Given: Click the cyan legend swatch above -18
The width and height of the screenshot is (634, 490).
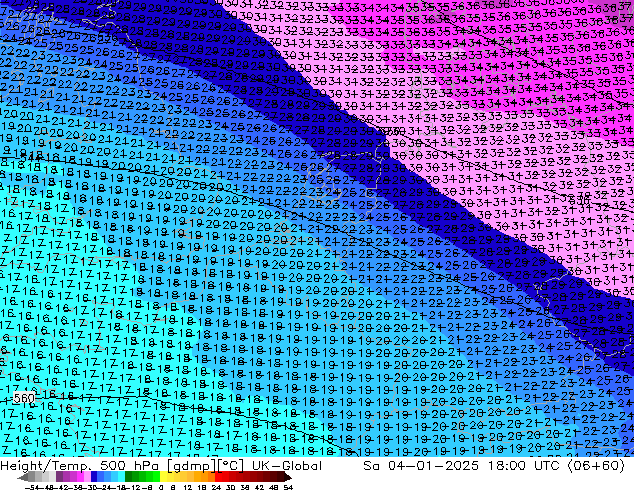Looking at the screenshot, I should pyautogui.click(x=122, y=477).
